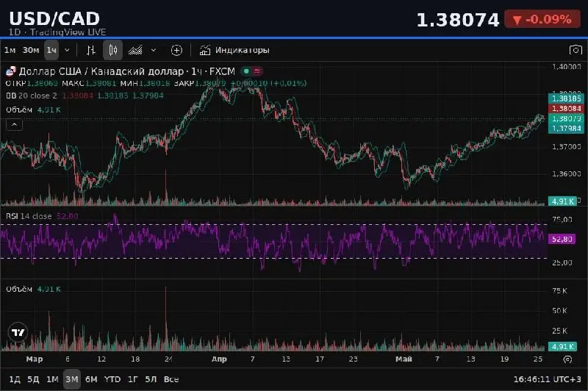Viewport: 588px width, 391px height.
Task: Click the red data-mode badge in the legend
Action: pos(257,71)
